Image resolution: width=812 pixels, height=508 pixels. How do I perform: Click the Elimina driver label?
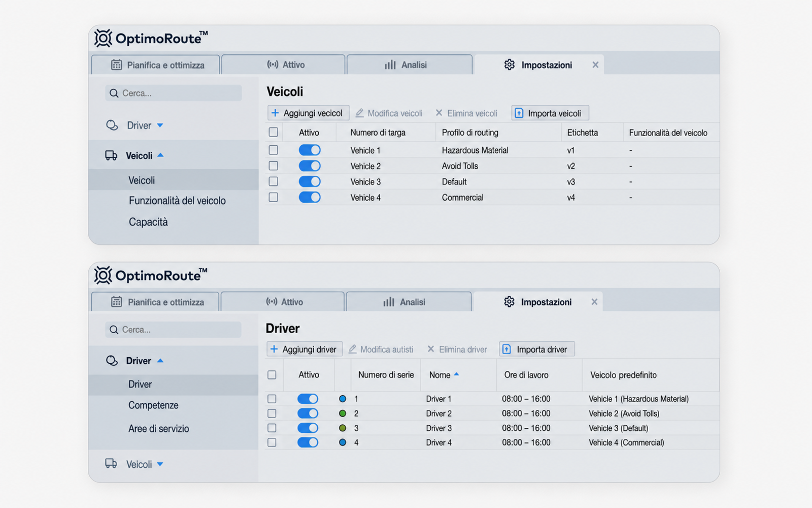click(463, 349)
